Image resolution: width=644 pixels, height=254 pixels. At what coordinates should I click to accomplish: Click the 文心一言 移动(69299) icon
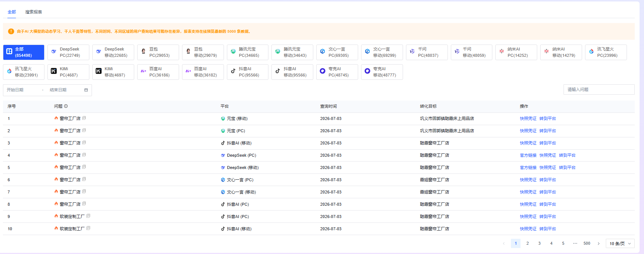[x=367, y=52]
